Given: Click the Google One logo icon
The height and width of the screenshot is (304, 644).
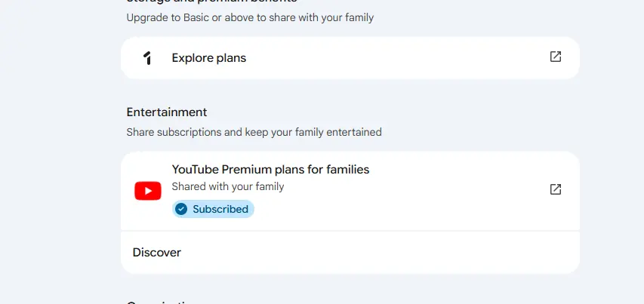Looking at the screenshot, I should tap(147, 58).
